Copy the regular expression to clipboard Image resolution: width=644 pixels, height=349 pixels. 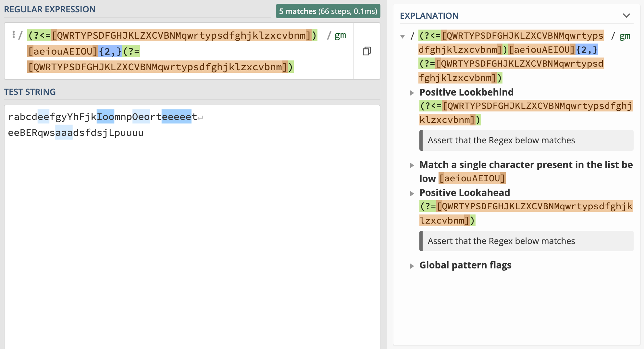coord(366,51)
